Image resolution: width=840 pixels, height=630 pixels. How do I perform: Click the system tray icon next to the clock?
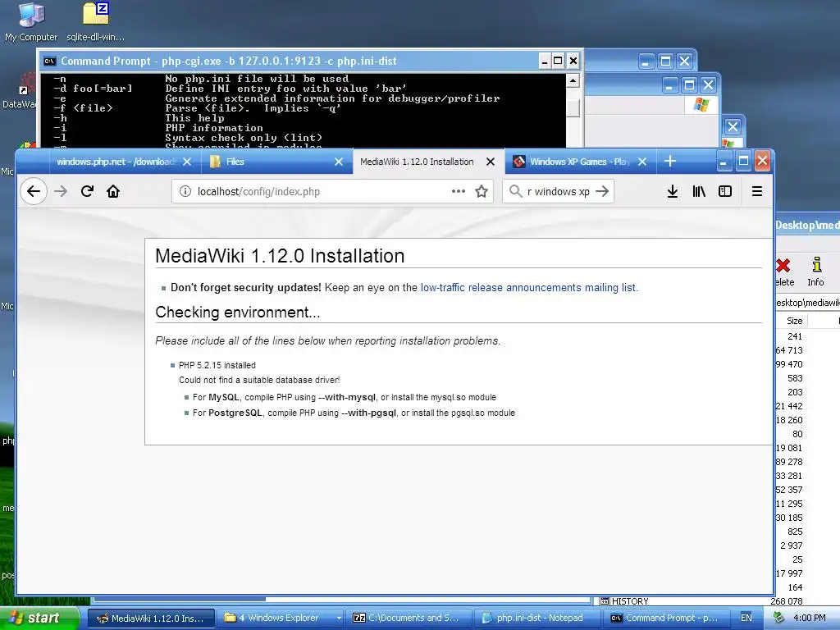pyautogui.click(x=779, y=619)
